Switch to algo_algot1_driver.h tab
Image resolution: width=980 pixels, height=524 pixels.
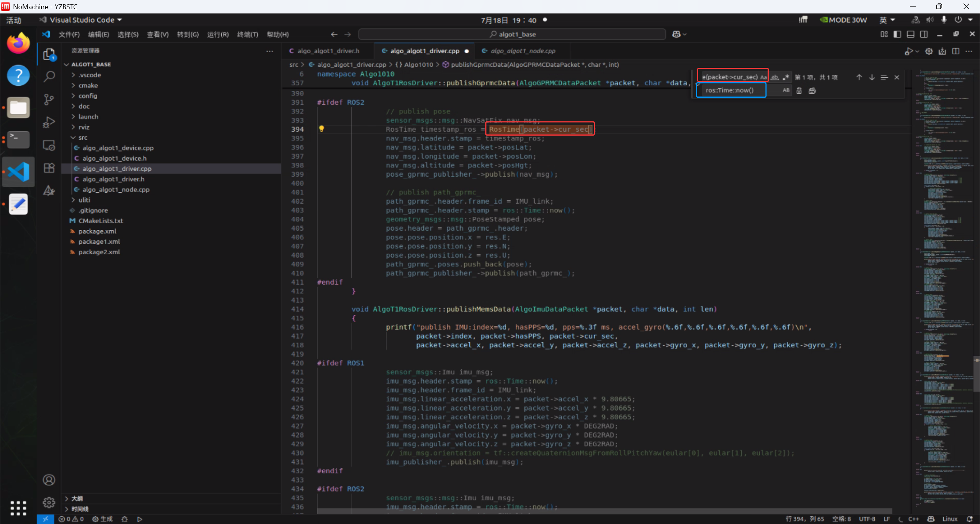point(328,51)
